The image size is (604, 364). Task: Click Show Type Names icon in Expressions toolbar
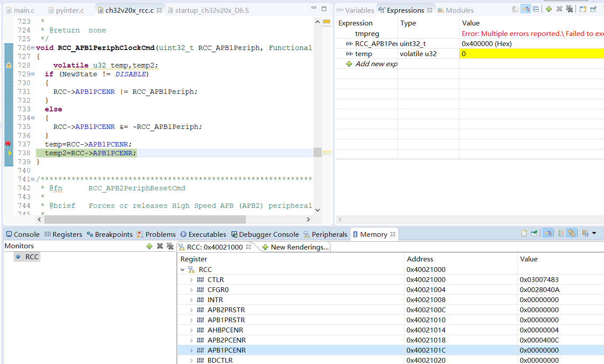coord(515,9)
